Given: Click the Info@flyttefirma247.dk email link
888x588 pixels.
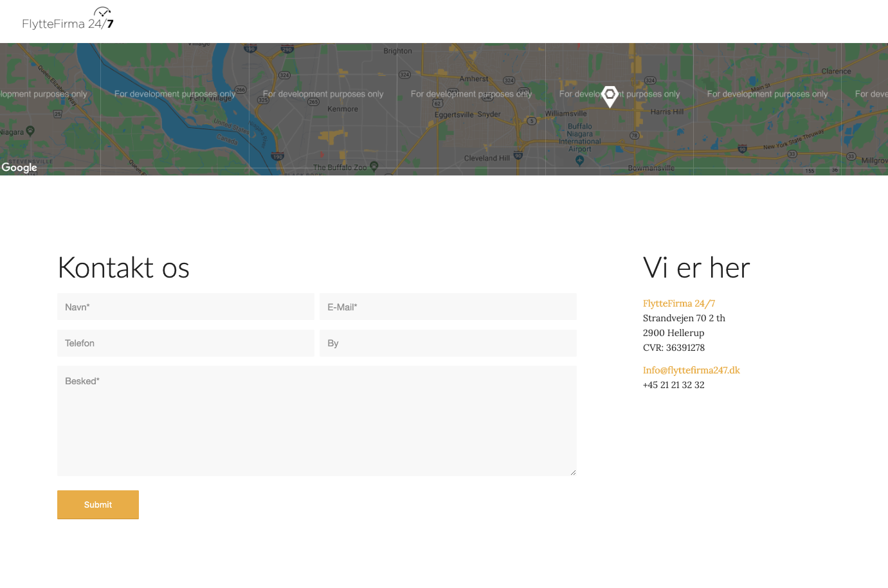Looking at the screenshot, I should point(691,370).
